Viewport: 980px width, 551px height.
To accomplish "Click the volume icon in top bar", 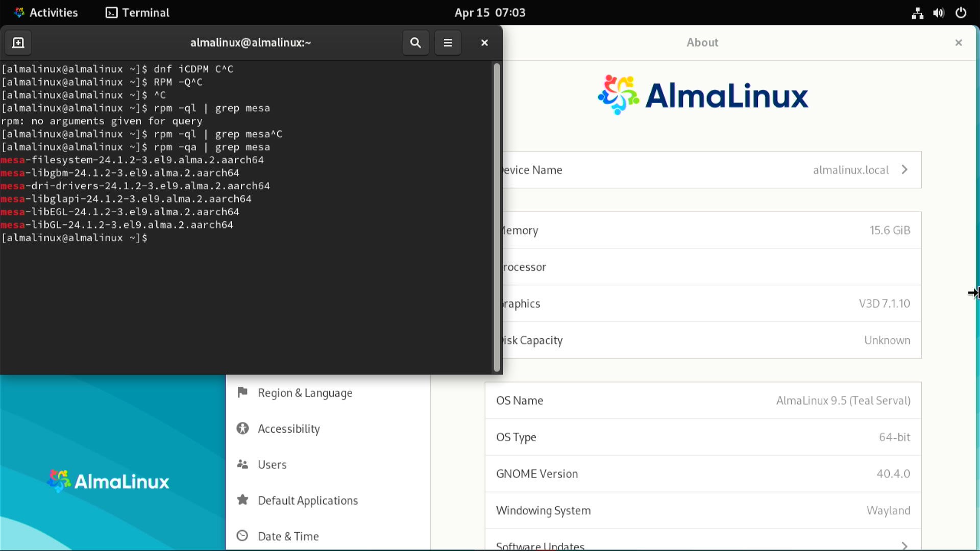I will pos(939,13).
